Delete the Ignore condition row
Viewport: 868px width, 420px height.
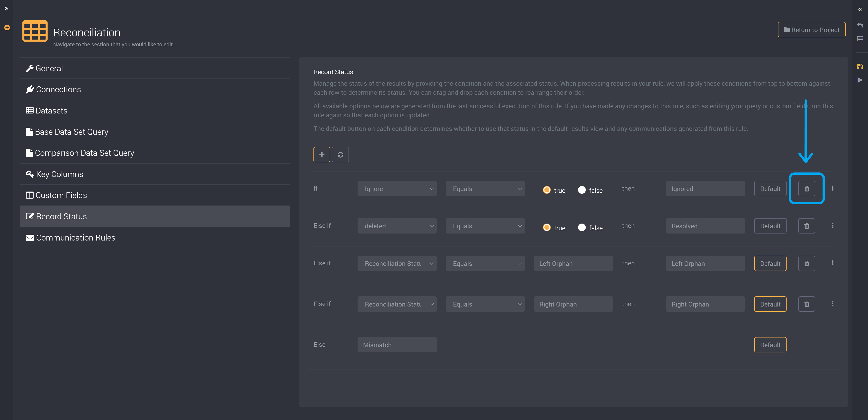pyautogui.click(x=806, y=189)
